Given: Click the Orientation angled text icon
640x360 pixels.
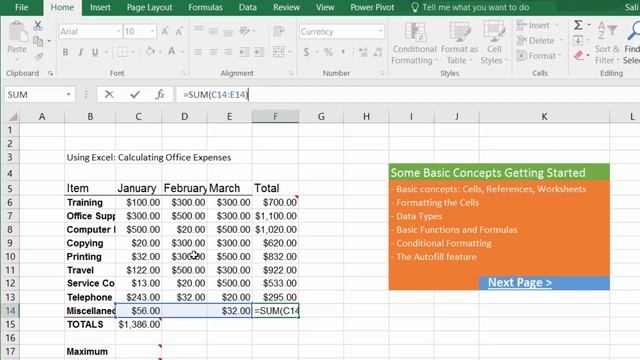Looking at the screenshot, I should (x=244, y=31).
